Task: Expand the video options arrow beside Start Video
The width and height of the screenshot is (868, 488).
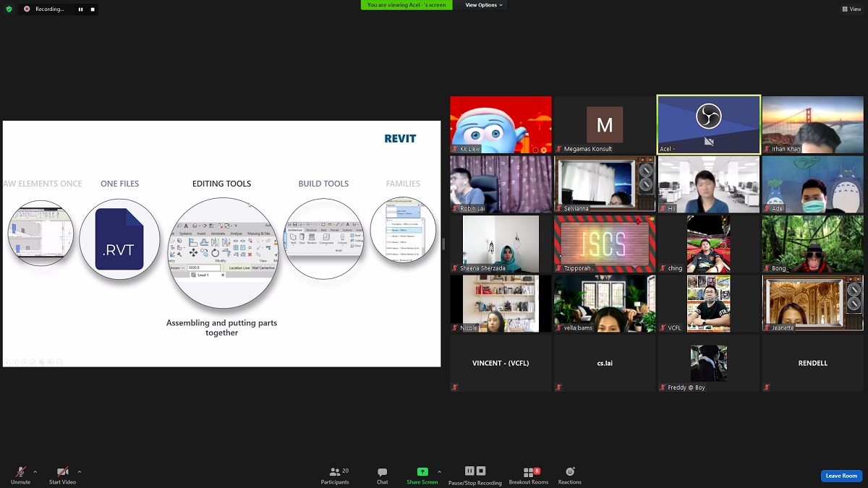Action: (x=79, y=472)
